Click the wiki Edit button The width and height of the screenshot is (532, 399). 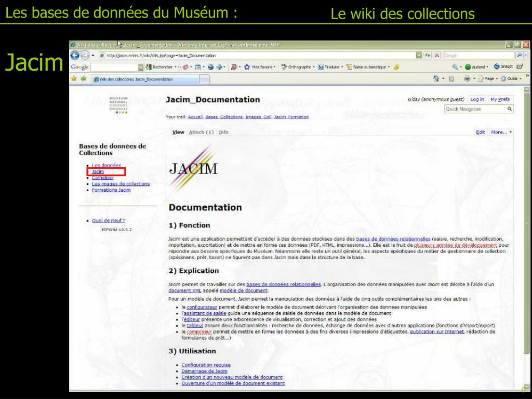480,132
